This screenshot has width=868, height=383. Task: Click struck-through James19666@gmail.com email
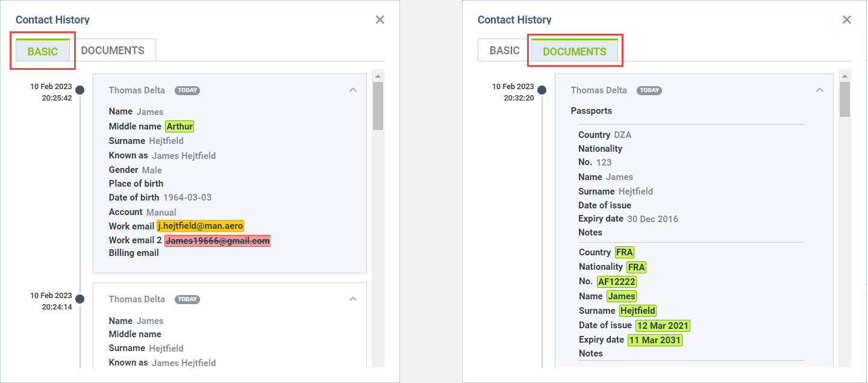[x=218, y=241]
